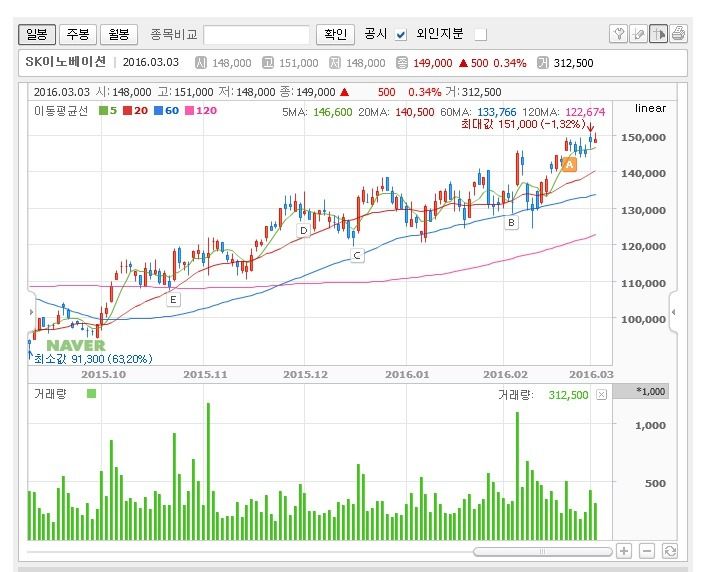Select the pencil drawing tool icon
This screenshot has height=572, width=704.
click(x=638, y=34)
